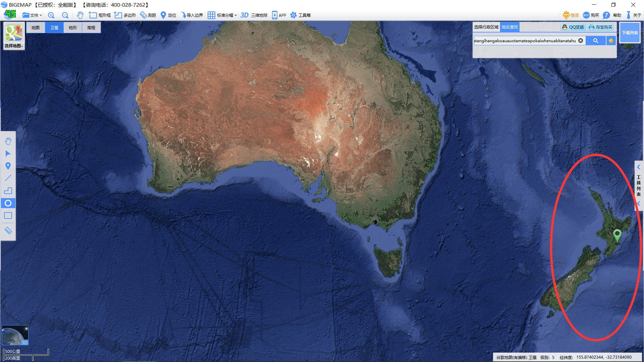Image resolution: width=644 pixels, height=362 pixels.
Task: Open the 文件 file menu
Action: (32, 15)
